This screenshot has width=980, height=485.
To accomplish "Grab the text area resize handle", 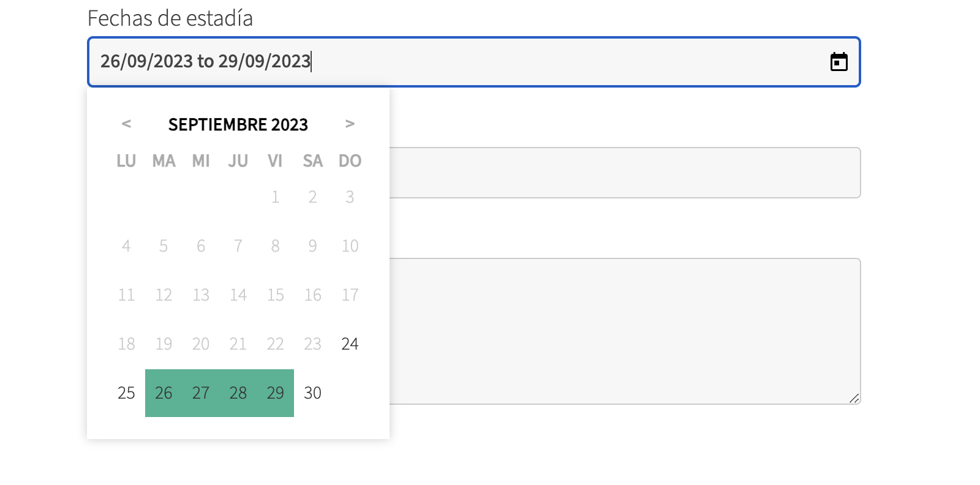I will point(854,398).
